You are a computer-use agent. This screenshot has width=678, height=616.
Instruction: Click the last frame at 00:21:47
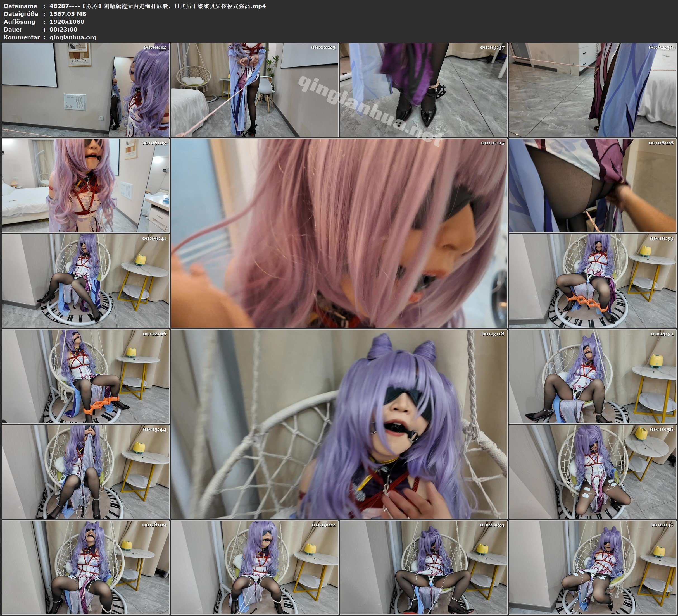coord(593,567)
